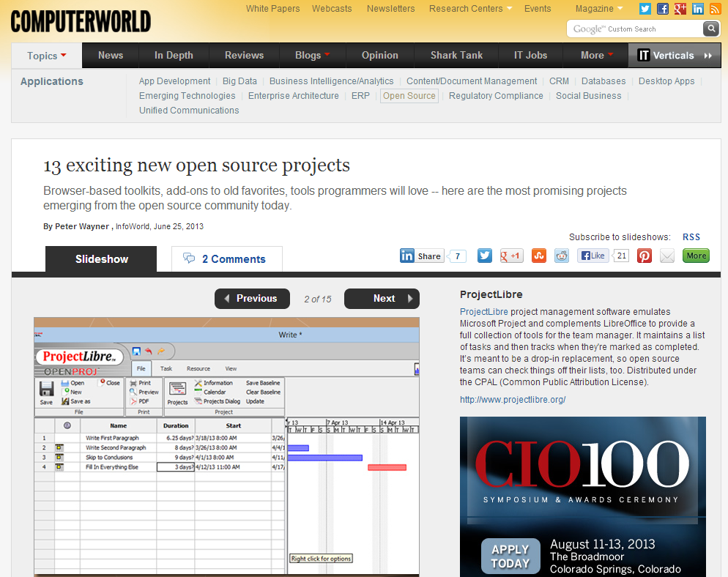Screen dimensions: 728x577
Task: Open the Databases subtopic
Action: coord(603,81)
